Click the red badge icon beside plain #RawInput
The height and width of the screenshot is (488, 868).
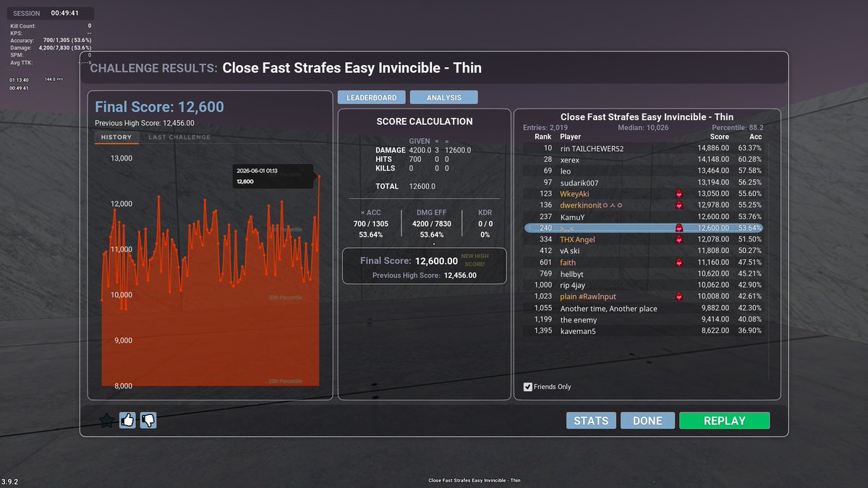(679, 296)
